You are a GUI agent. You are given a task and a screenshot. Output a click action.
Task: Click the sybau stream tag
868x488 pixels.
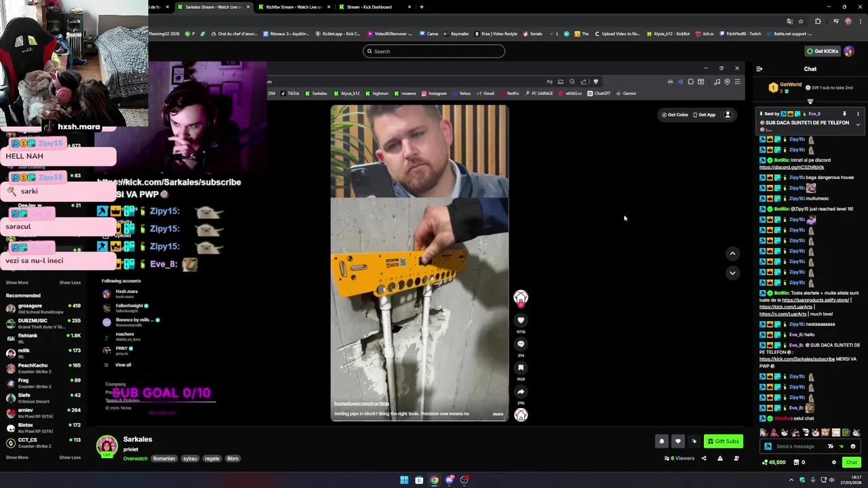[x=190, y=458]
